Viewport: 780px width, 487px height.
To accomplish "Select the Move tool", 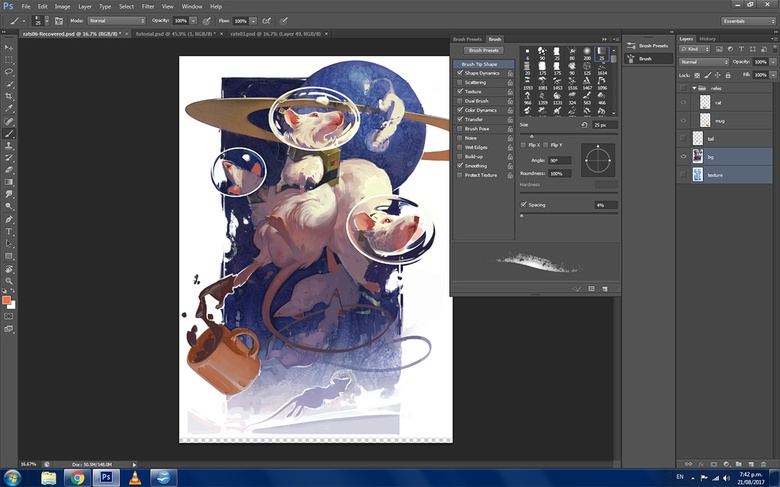I will coord(9,47).
